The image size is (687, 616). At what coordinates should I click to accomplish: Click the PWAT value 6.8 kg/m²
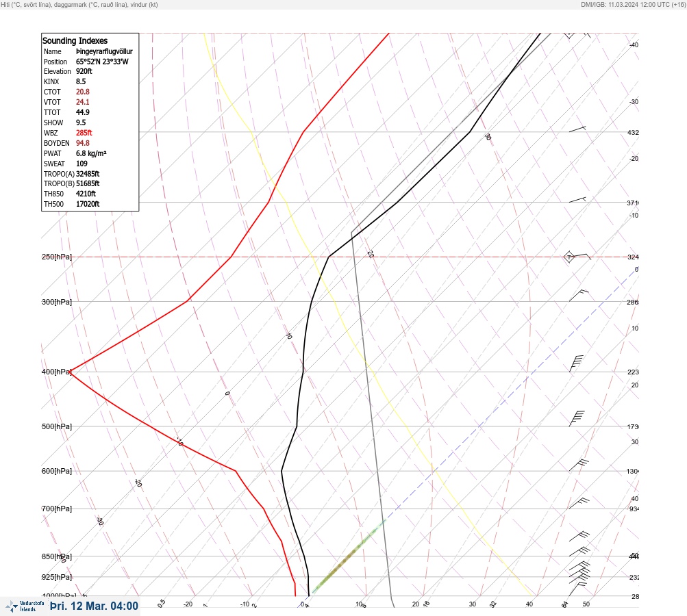tap(91, 153)
